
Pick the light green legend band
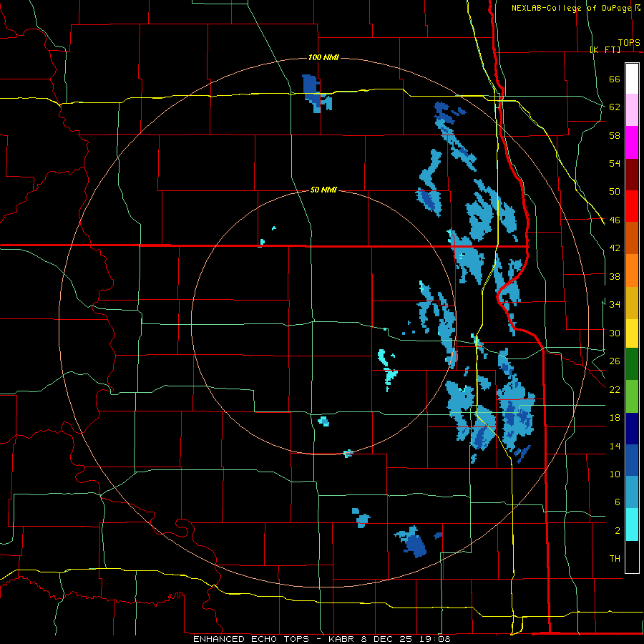pos(632,396)
